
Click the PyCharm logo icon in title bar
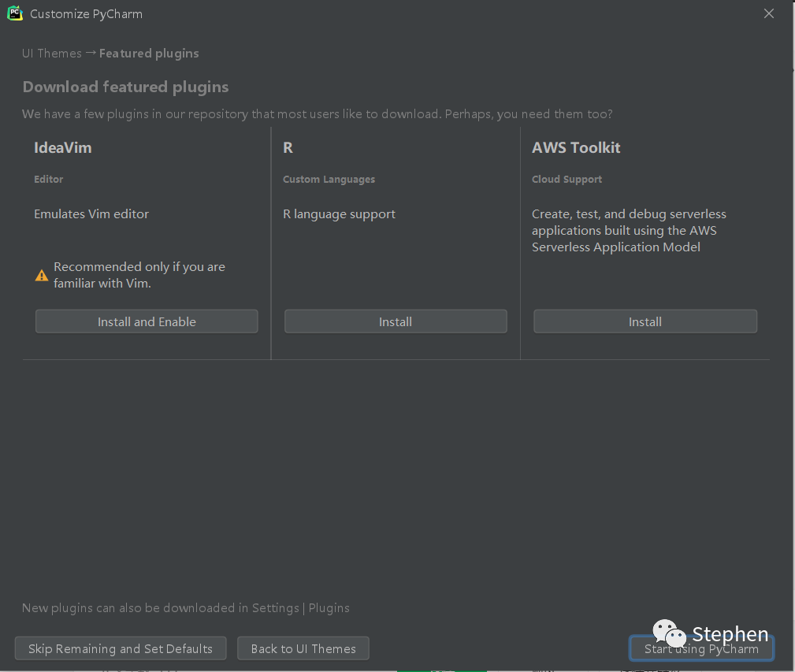pos(15,13)
